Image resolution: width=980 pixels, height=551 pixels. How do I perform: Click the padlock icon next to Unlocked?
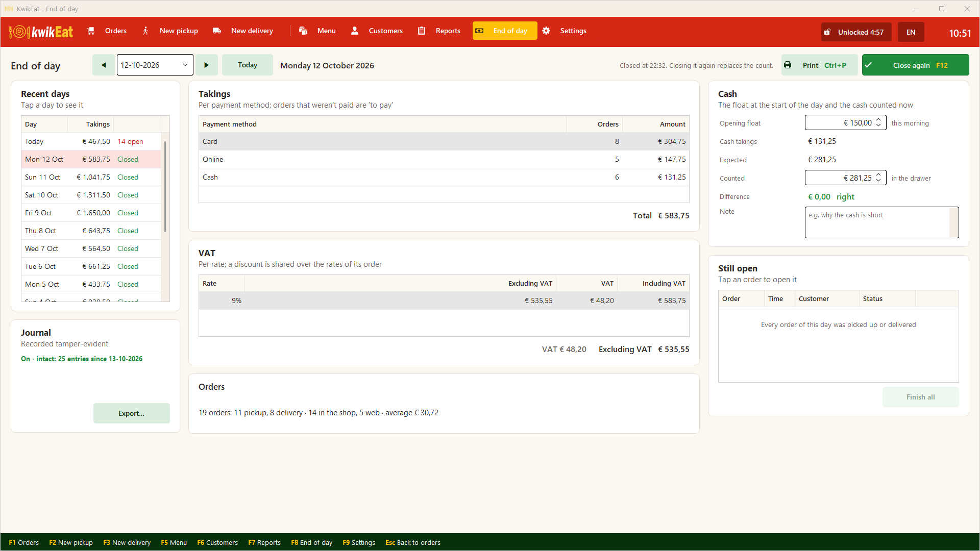(x=827, y=32)
